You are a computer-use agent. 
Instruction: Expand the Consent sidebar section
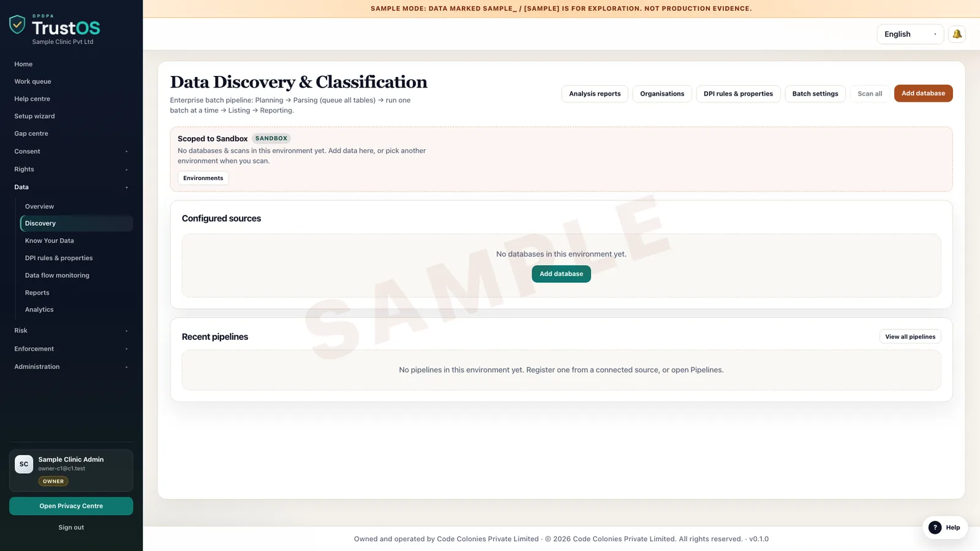pyautogui.click(x=71, y=151)
